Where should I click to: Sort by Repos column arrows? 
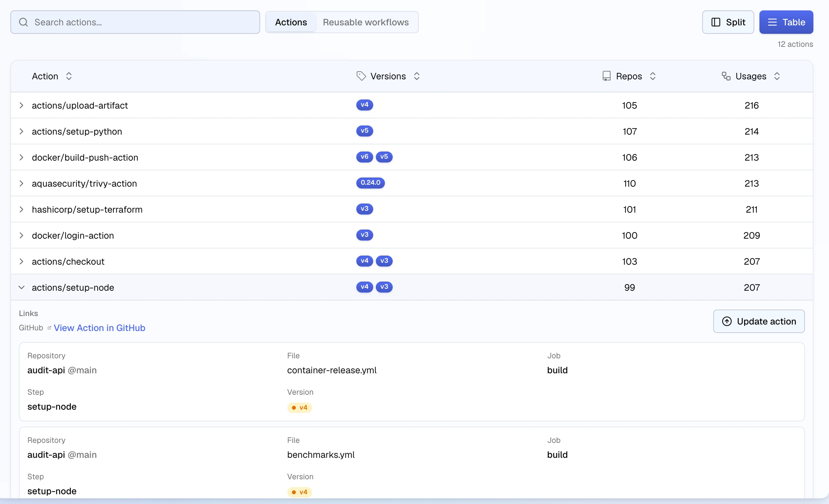pyautogui.click(x=653, y=76)
